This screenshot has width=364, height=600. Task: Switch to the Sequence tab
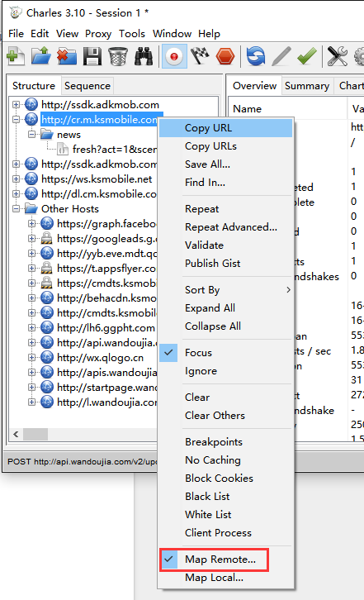[x=87, y=86]
